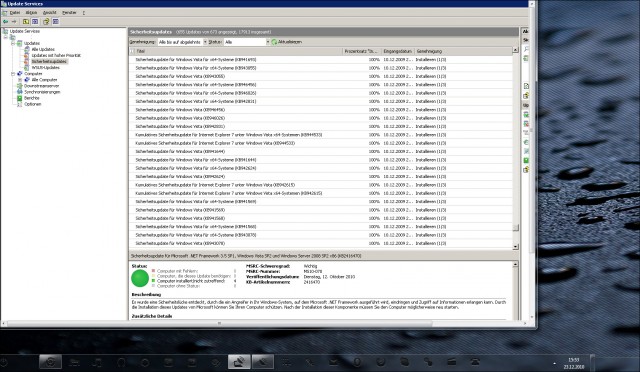Open the ? help menu
Viewport: 640px width, 372px height.
point(84,13)
